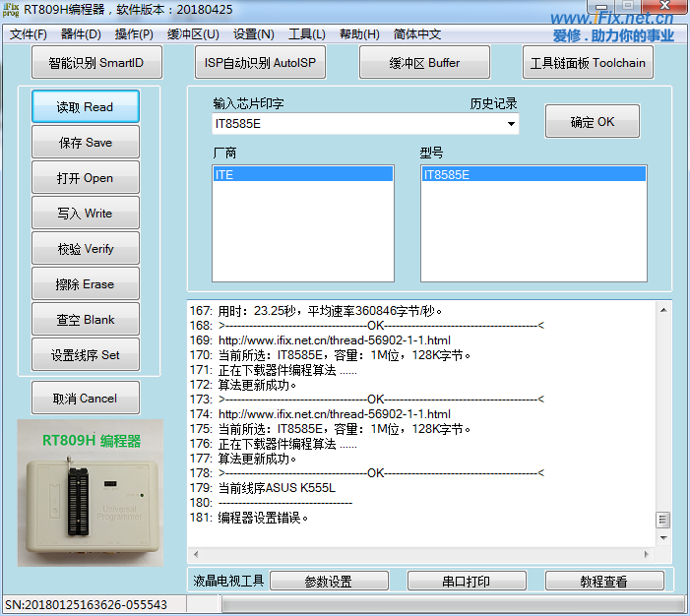Click log line 179 当前线序ASUS K555L
The width and height of the screenshot is (690, 616).
[277, 488]
